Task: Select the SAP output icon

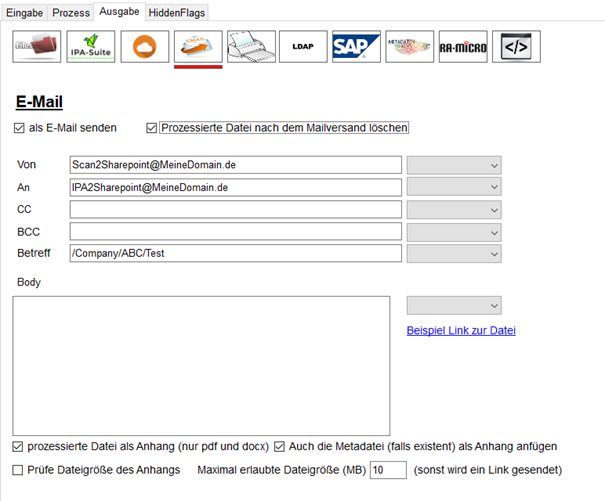Action: click(x=356, y=47)
